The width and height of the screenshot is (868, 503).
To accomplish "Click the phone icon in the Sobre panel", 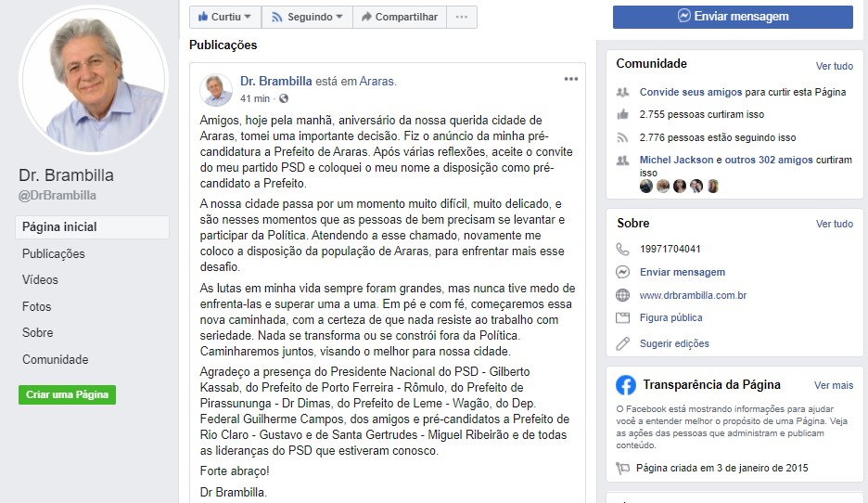I will coord(623,250).
